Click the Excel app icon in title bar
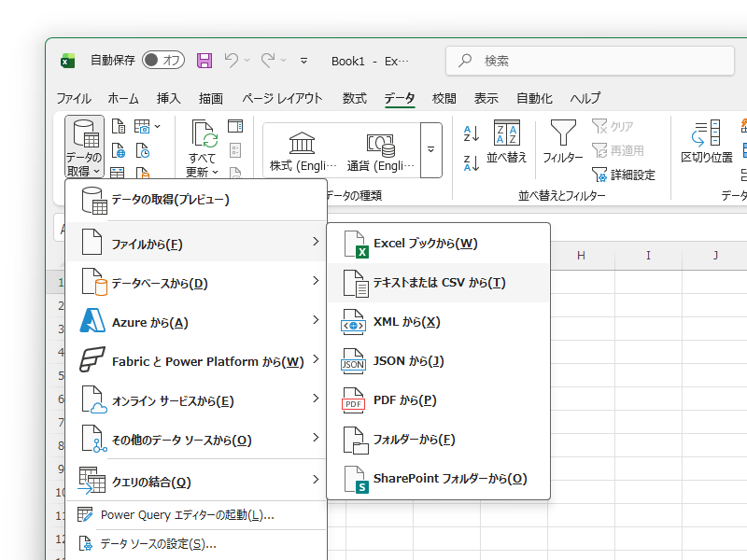 coord(67,61)
